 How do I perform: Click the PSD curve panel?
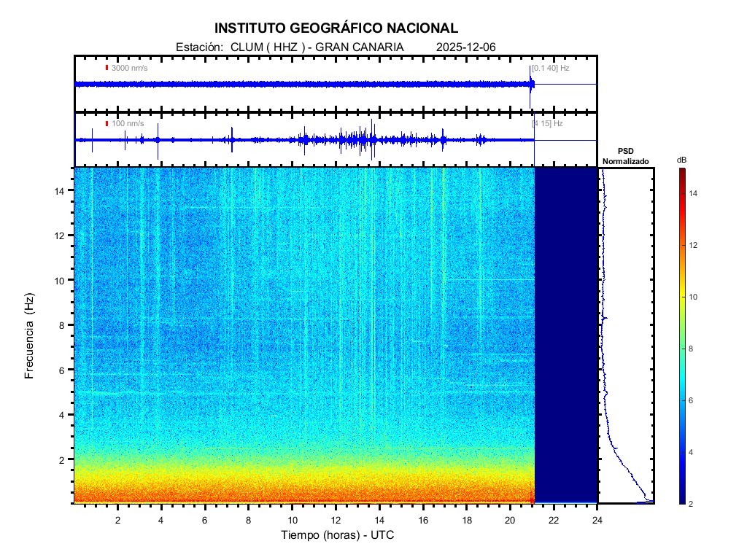(x=626, y=335)
